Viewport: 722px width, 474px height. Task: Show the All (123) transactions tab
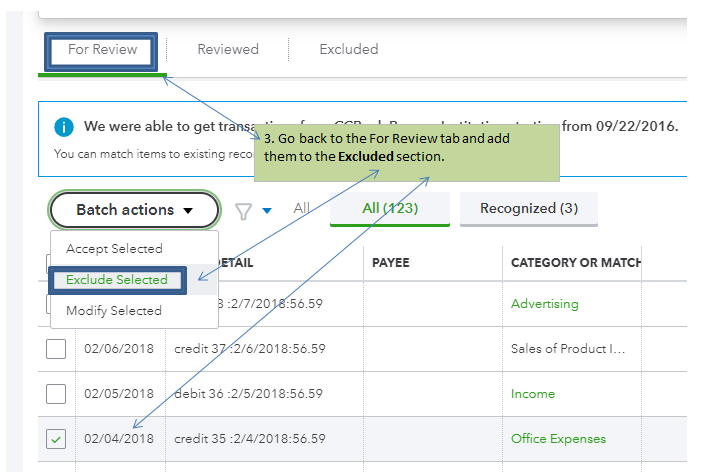coord(390,208)
